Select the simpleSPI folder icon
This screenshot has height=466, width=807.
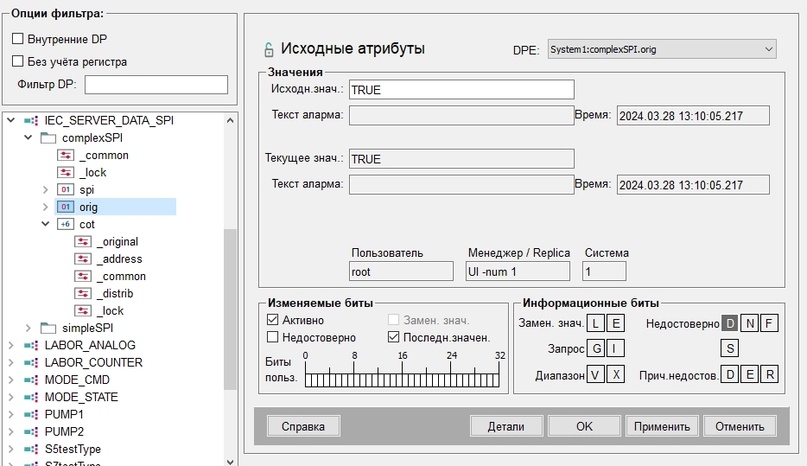48,328
